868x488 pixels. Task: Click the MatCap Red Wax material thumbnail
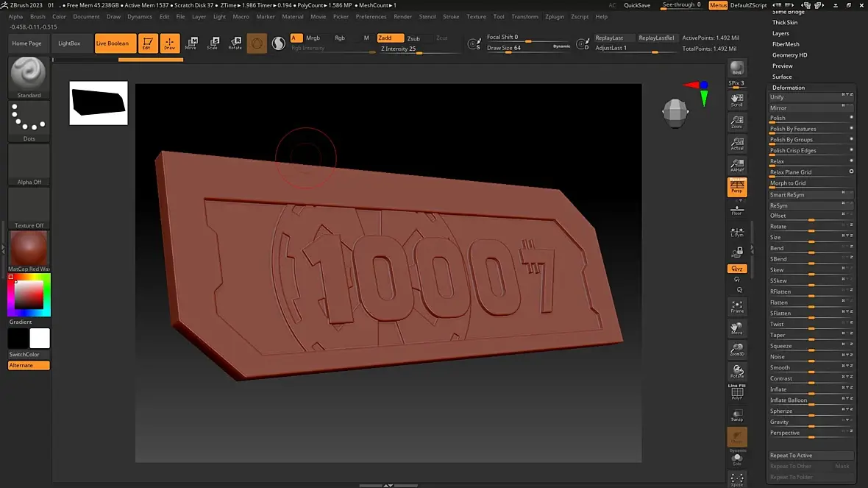29,250
